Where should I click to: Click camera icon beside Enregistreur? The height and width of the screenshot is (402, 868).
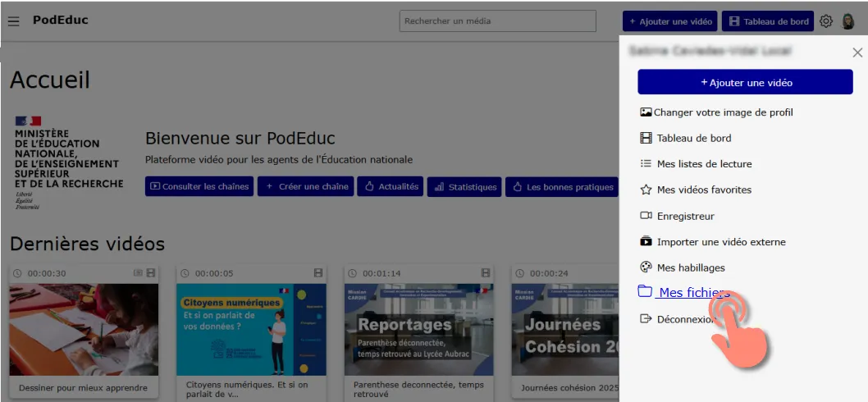[646, 216]
